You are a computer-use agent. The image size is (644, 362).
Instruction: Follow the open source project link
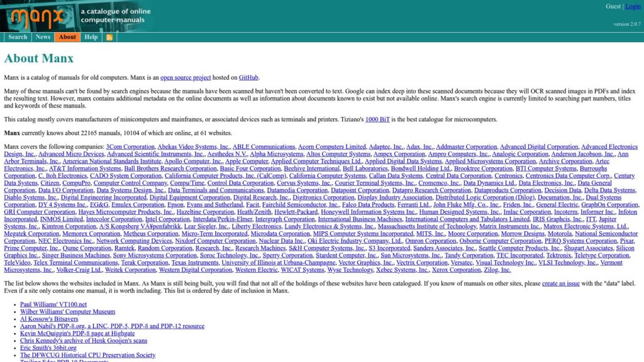(x=186, y=77)
